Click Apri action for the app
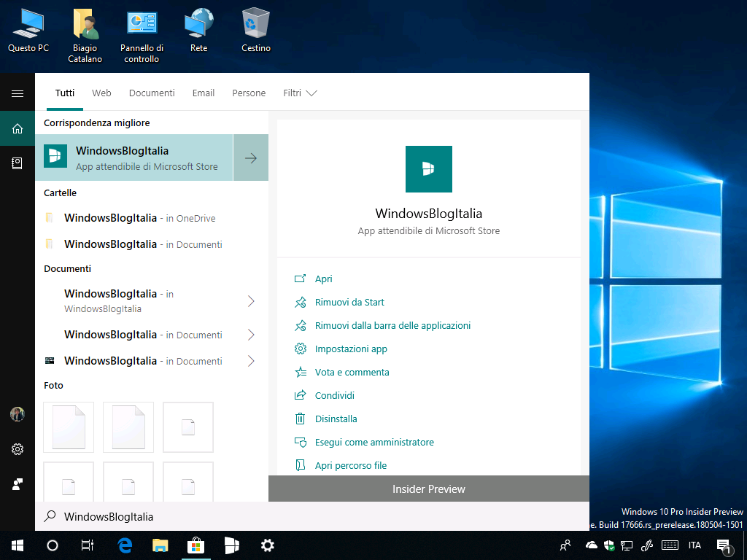The image size is (747, 560). point(323,279)
